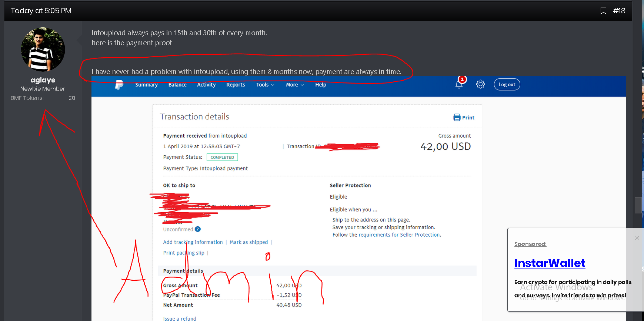
Task: Click Issue a refund link
Action: 180,318
